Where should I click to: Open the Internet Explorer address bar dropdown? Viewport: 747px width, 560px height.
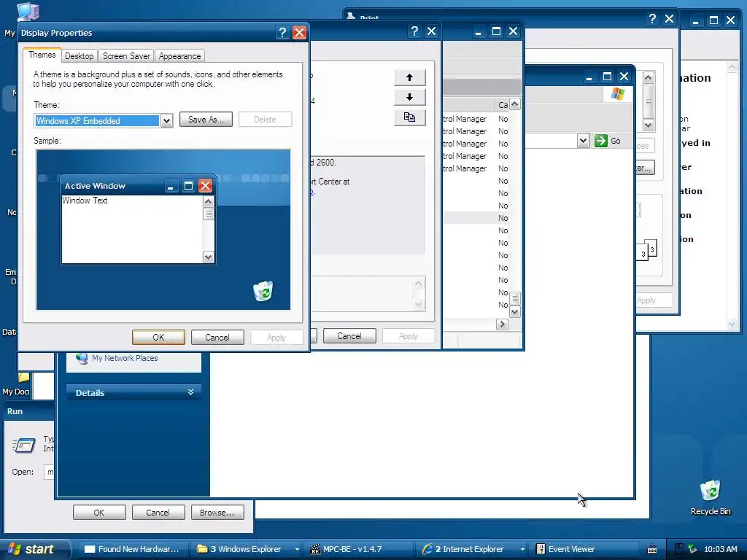[583, 141]
